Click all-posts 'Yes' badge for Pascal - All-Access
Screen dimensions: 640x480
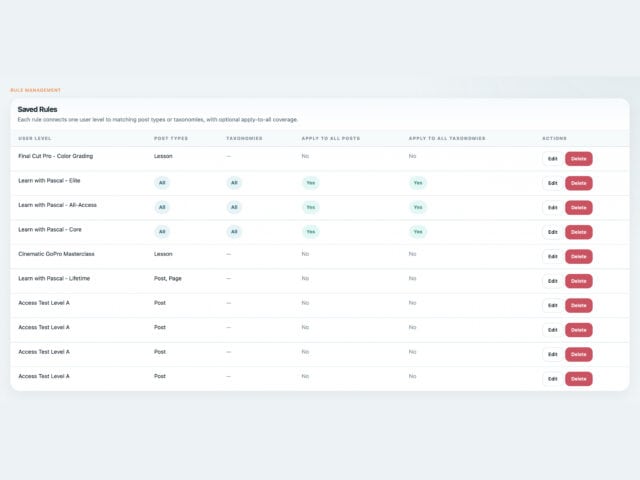point(311,207)
